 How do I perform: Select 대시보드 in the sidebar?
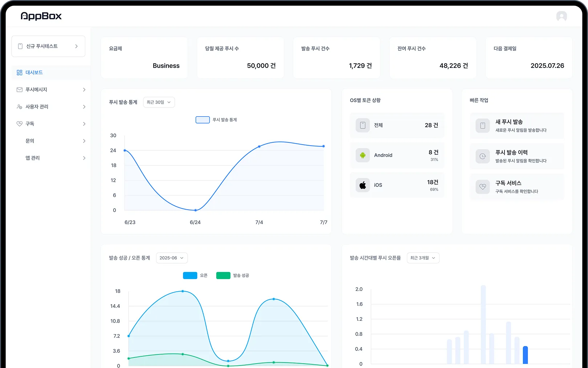34,73
